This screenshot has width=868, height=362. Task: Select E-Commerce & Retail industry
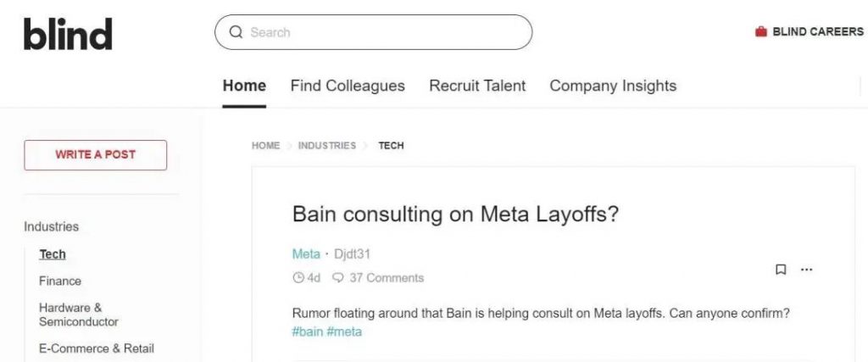click(96, 348)
